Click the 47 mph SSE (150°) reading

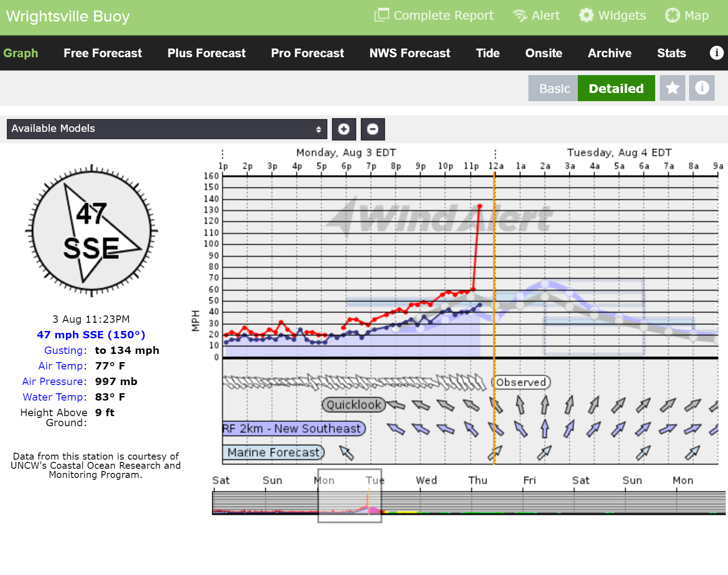click(91, 335)
